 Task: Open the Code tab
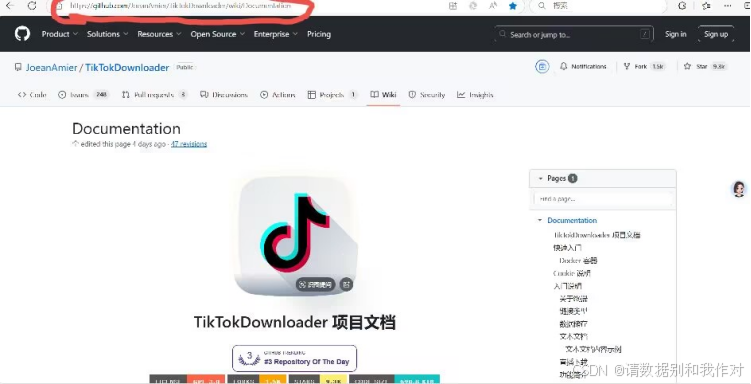[32, 95]
